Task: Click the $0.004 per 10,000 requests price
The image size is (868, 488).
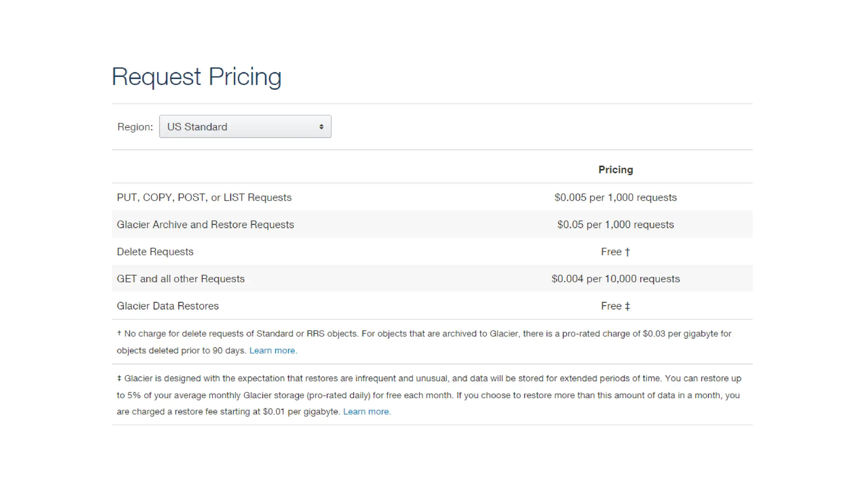Action: coord(615,279)
